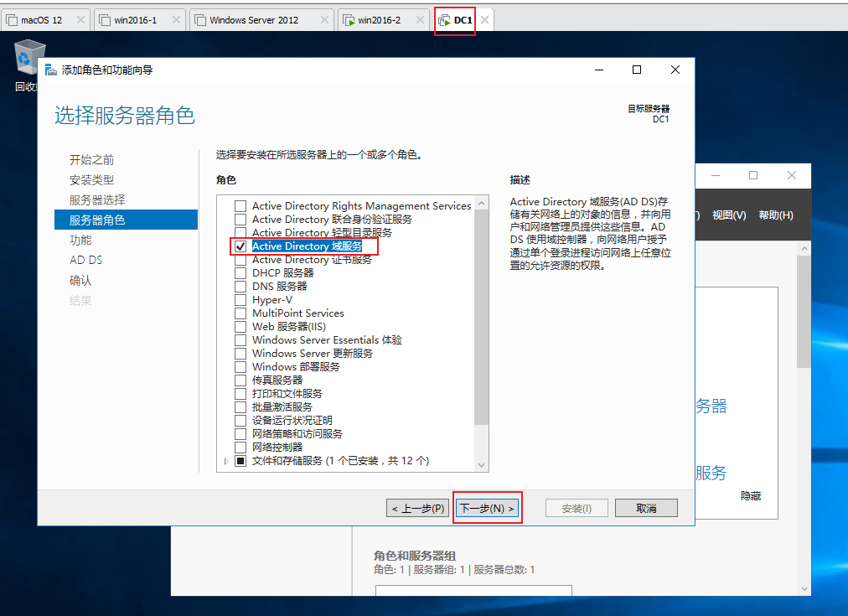Close the DC1 tab

pos(484,20)
